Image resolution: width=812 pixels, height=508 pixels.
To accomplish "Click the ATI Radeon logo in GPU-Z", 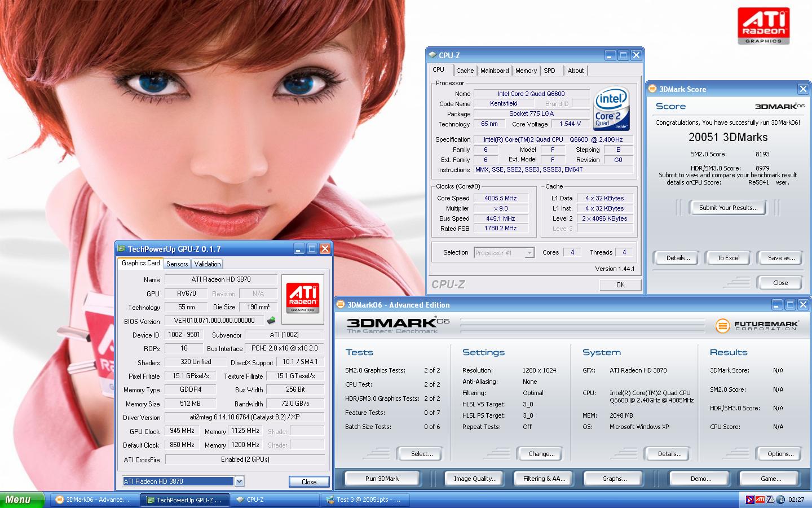I will pyautogui.click(x=303, y=298).
